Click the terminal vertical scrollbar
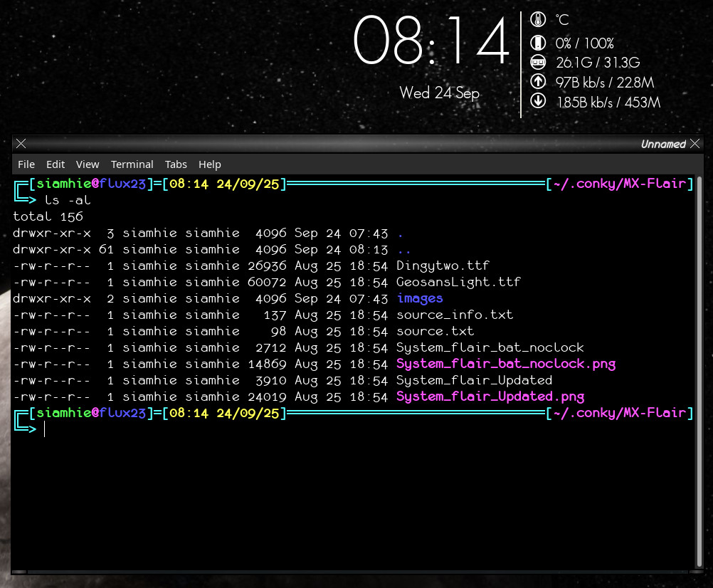This screenshot has height=588, width=713. coord(699,372)
